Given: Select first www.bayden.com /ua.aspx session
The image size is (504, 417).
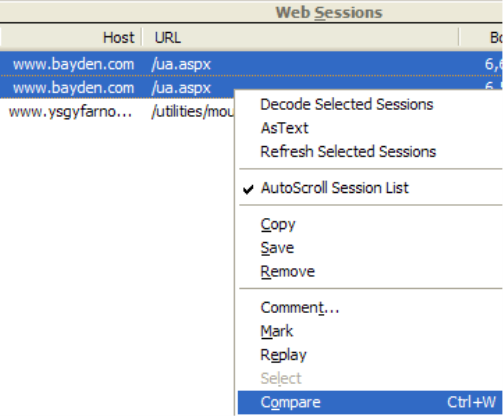Looking at the screenshot, I should click(252, 64).
